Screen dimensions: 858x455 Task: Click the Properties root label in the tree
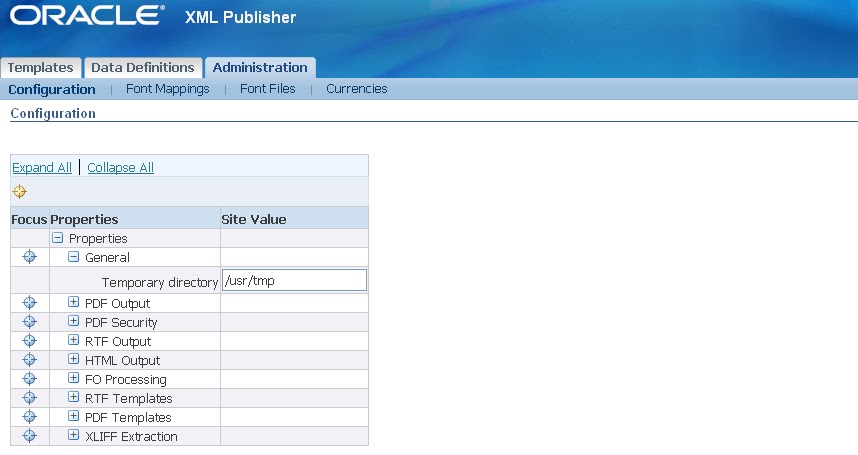98,238
